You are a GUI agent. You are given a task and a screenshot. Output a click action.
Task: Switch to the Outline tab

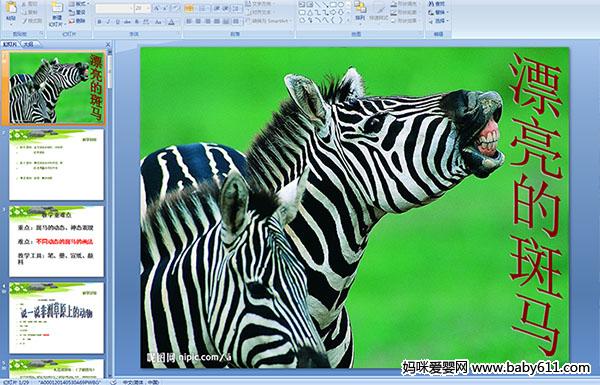(x=28, y=44)
